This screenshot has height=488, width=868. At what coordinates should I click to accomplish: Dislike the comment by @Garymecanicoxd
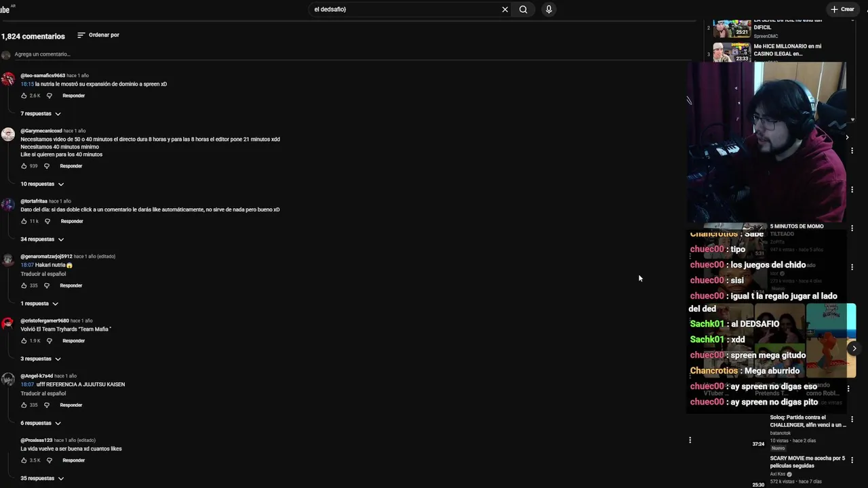click(47, 166)
